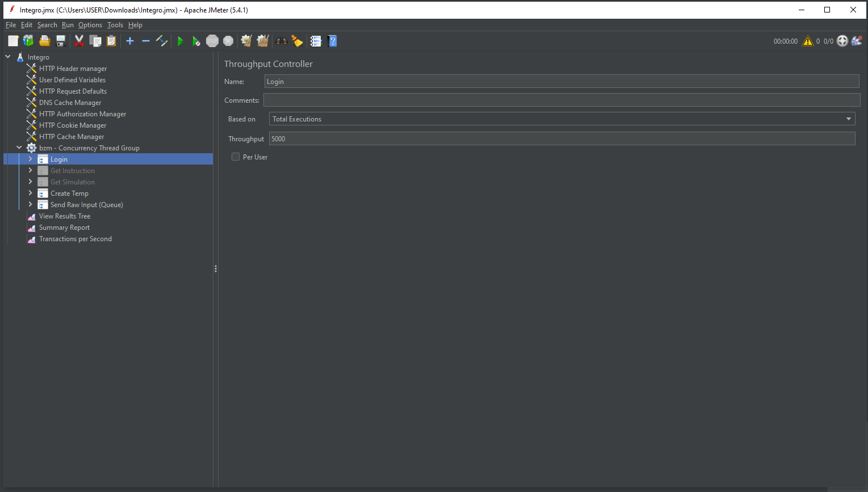Image resolution: width=868 pixels, height=492 pixels.
Task: Enable the Per User checkbox
Action: (236, 157)
